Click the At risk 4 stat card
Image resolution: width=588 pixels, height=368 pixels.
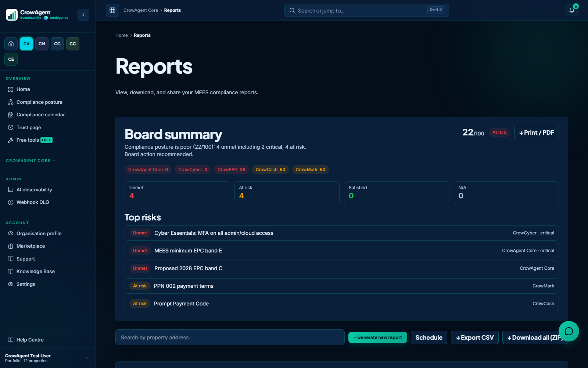pos(287,193)
